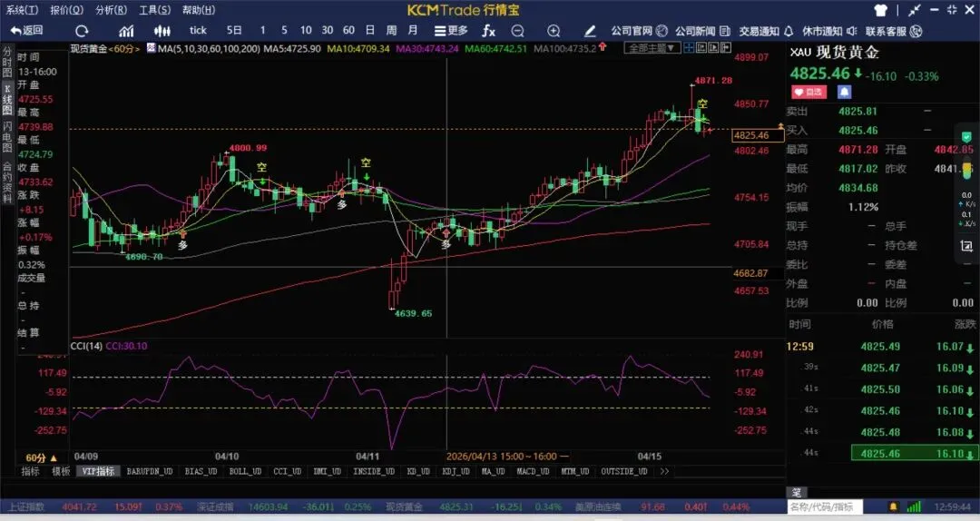Viewport: 980px width, 521px height.
Task: Apply the DMI_UD indicator
Action: pos(327,471)
